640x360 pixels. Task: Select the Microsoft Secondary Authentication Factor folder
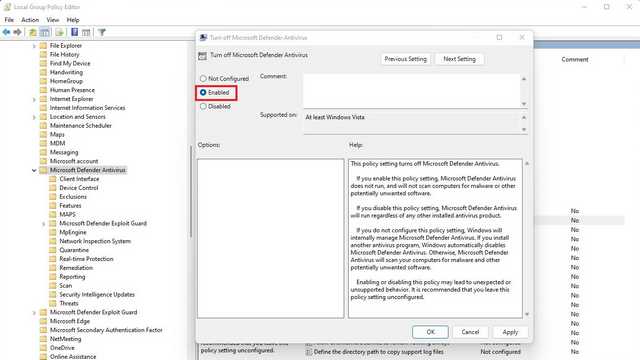106,330
